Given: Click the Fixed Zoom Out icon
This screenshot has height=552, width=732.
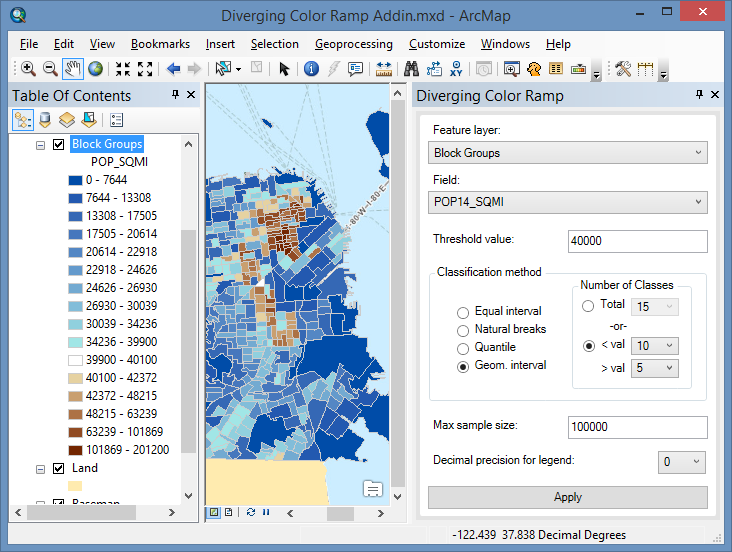Looking at the screenshot, I should [145, 69].
